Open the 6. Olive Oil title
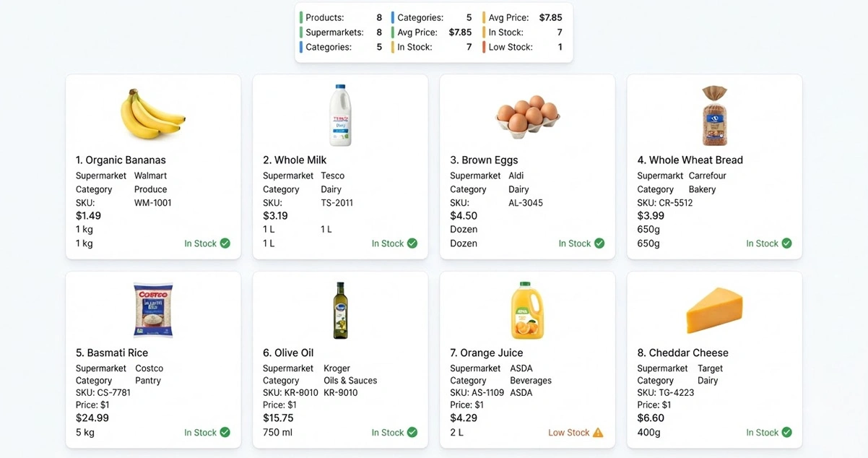The image size is (868, 458). point(288,353)
